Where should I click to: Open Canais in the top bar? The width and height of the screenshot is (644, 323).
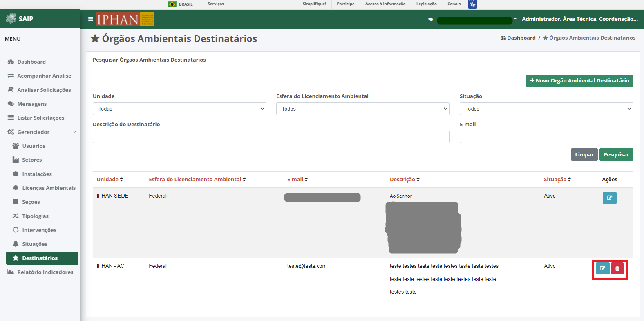click(454, 4)
